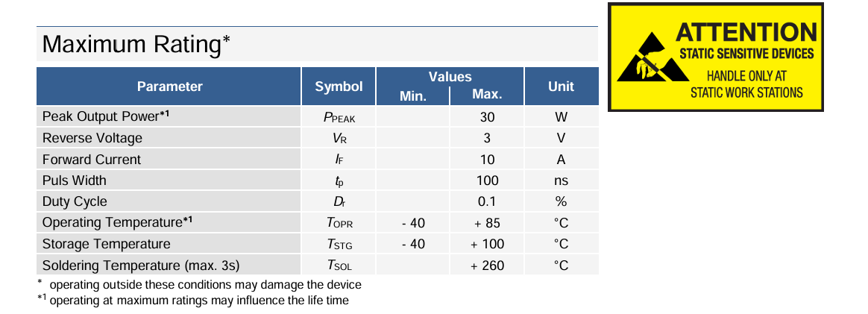The height and width of the screenshot is (314, 868).
Task: Click the Operating Temperature minimum value
Action: (412, 223)
